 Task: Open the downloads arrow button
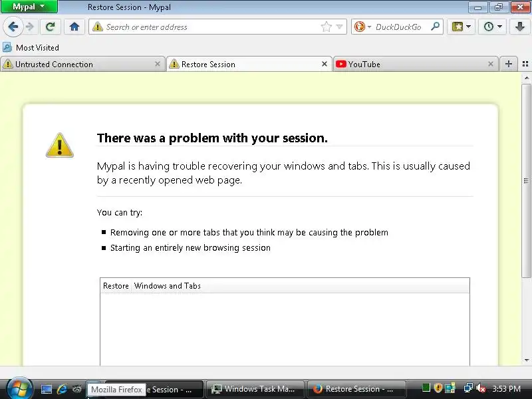(x=520, y=27)
